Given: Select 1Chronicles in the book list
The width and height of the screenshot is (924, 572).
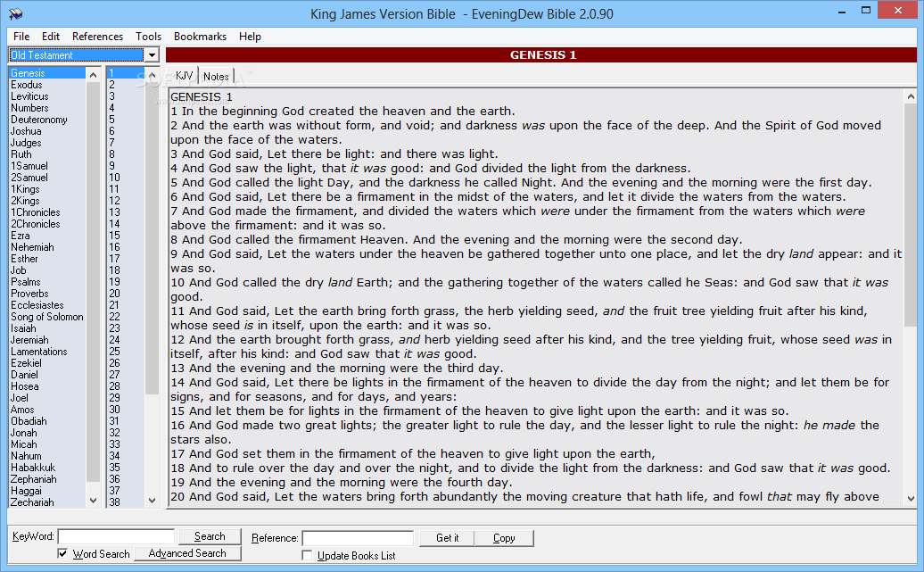Looking at the screenshot, I should click(x=47, y=212).
